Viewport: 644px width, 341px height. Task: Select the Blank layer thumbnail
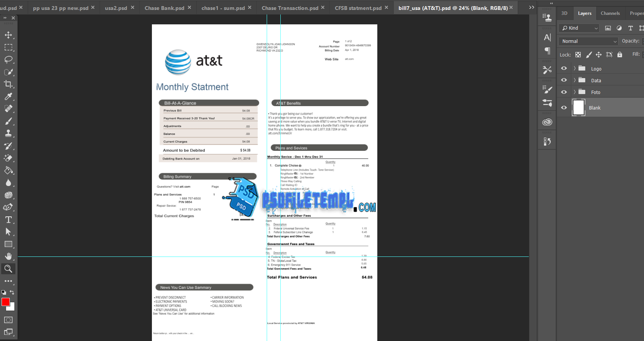[x=579, y=108]
